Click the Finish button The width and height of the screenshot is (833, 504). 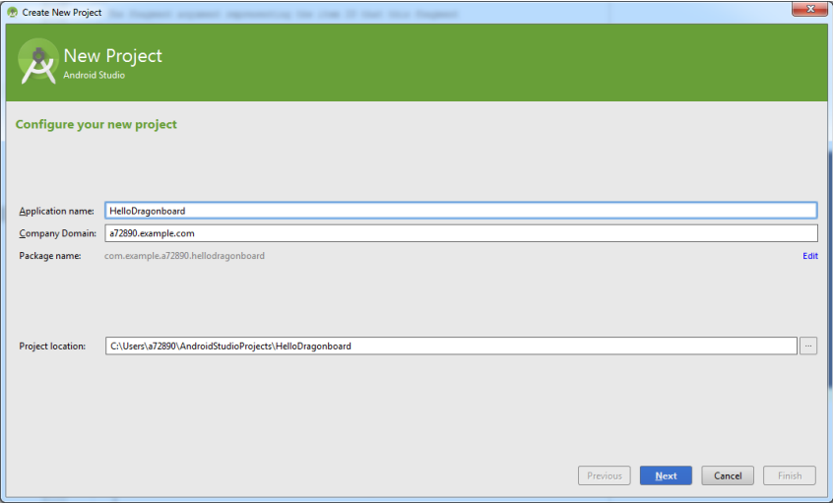point(790,475)
